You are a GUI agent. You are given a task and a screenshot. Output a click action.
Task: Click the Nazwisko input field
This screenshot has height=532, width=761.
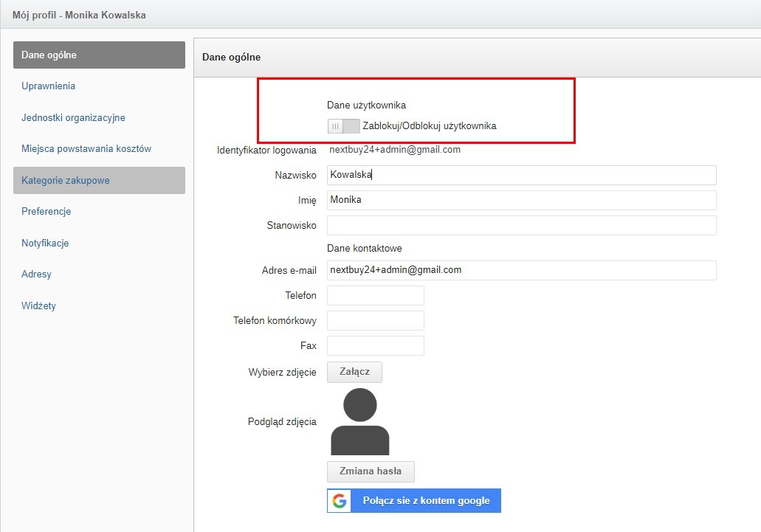pyautogui.click(x=521, y=176)
